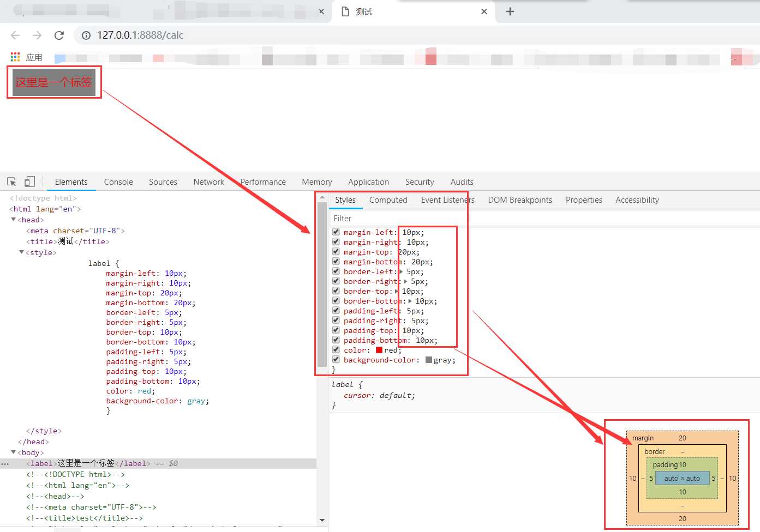Select the Elements panel tab
Image resolution: width=760 pixels, height=532 pixels.
pyautogui.click(x=71, y=182)
